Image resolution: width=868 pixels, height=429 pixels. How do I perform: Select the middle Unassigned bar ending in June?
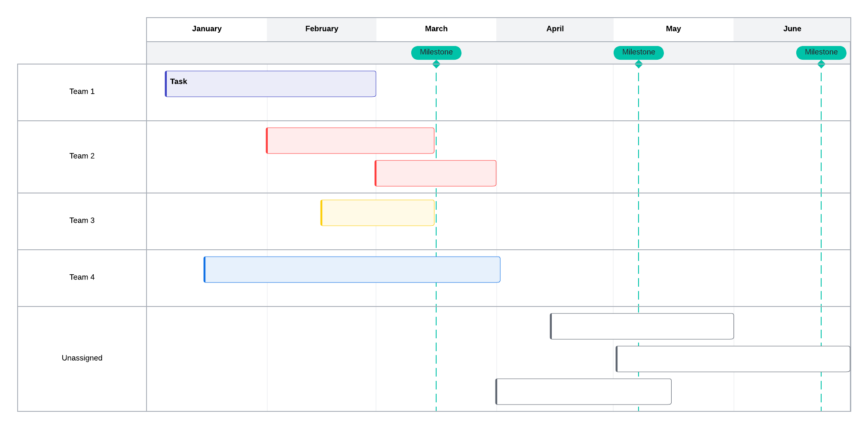[x=733, y=359]
